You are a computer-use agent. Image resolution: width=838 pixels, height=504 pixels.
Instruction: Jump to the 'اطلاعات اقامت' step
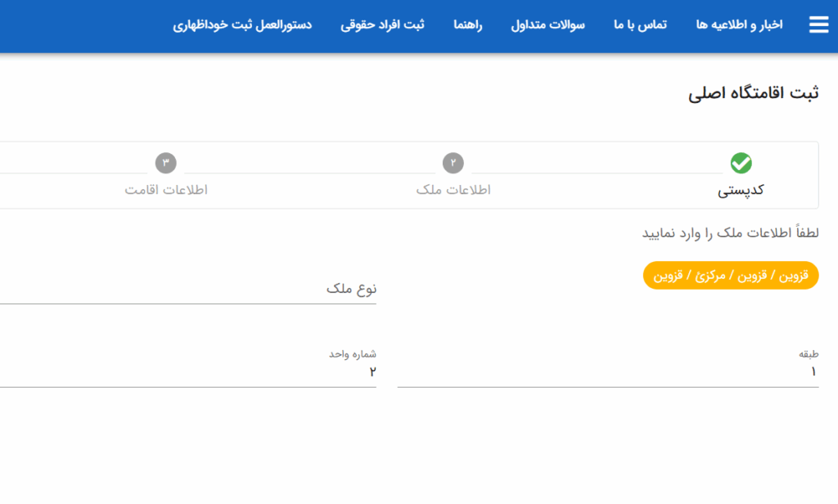166,190
